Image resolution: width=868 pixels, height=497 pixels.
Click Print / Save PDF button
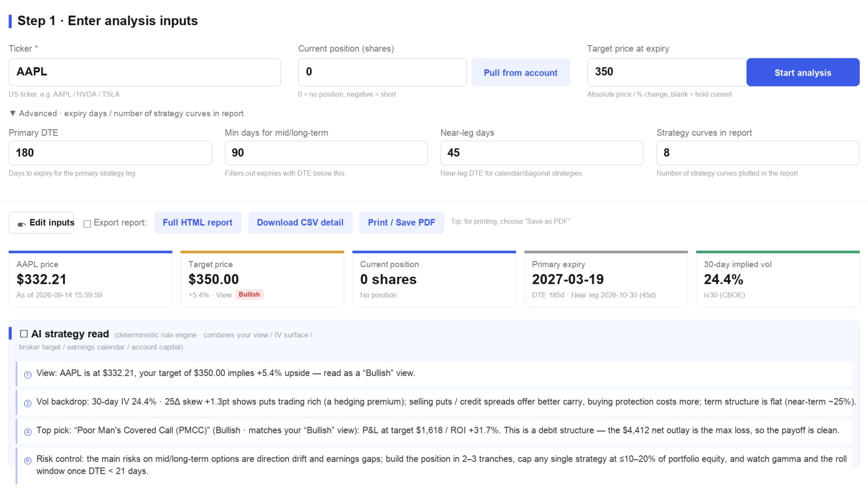click(x=402, y=223)
